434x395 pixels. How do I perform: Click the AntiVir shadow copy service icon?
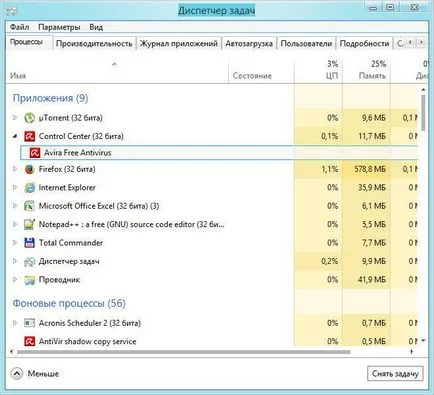pyautogui.click(x=30, y=341)
